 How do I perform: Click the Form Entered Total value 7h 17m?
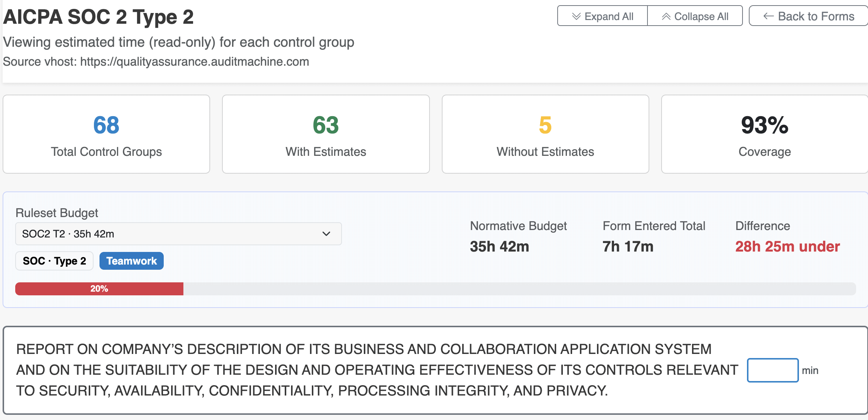pos(628,246)
